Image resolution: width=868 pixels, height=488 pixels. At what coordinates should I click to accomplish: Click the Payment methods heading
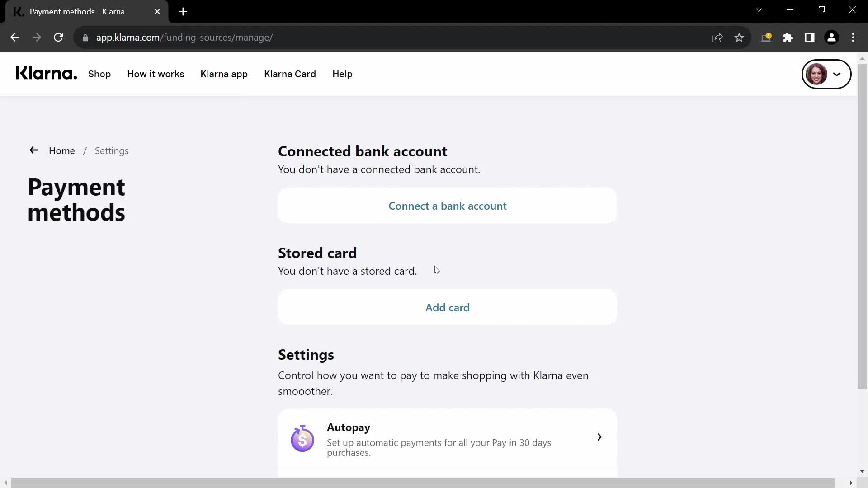[76, 199]
